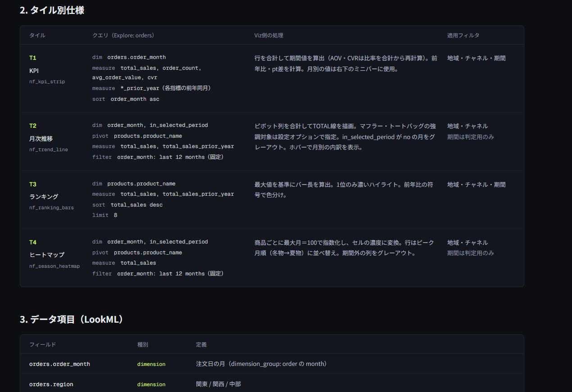
Task: Click the sort order_month asc line
Action: [x=126, y=99]
